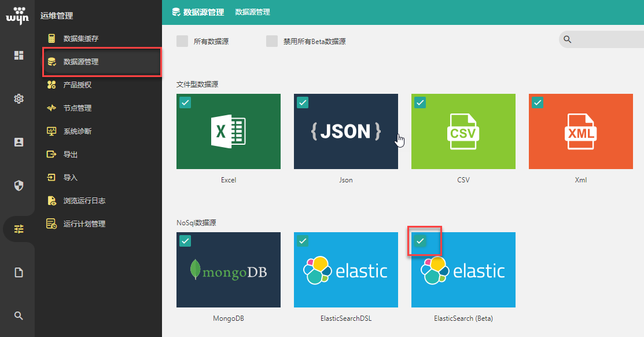Viewport: 644px width, 337px height.
Task: Click the magnifier icon at bottom of left rail
Action: point(19,316)
